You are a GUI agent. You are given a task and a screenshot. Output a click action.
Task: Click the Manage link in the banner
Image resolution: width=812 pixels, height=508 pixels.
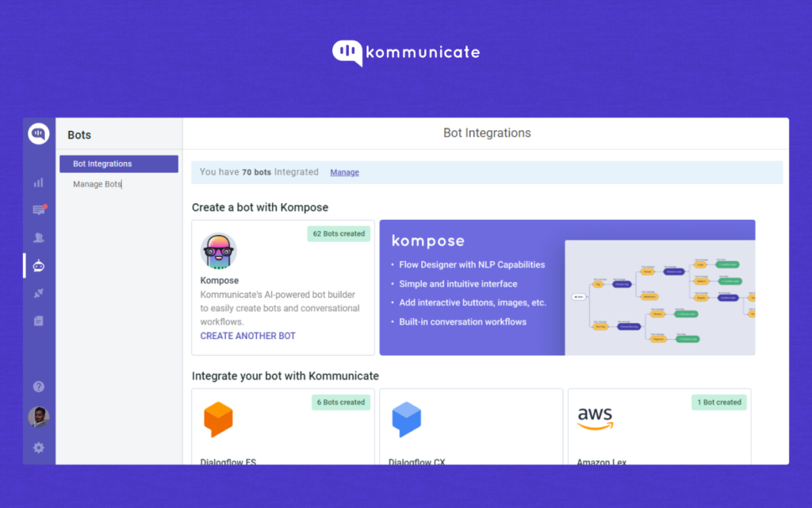coord(344,172)
